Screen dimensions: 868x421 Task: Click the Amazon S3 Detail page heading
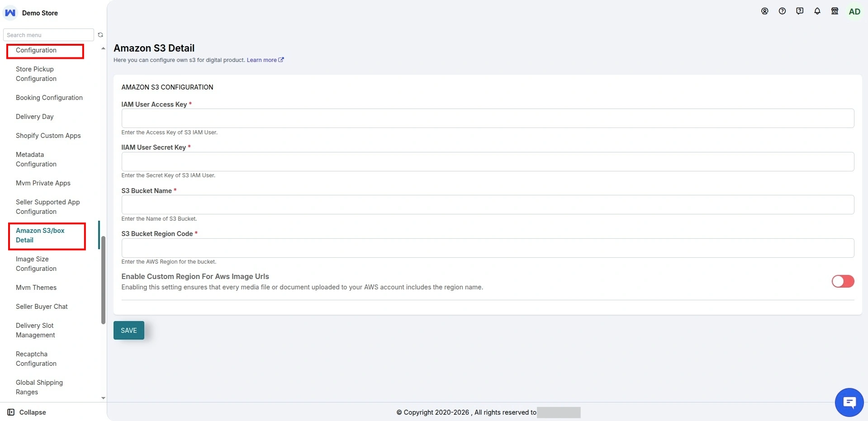(x=154, y=48)
